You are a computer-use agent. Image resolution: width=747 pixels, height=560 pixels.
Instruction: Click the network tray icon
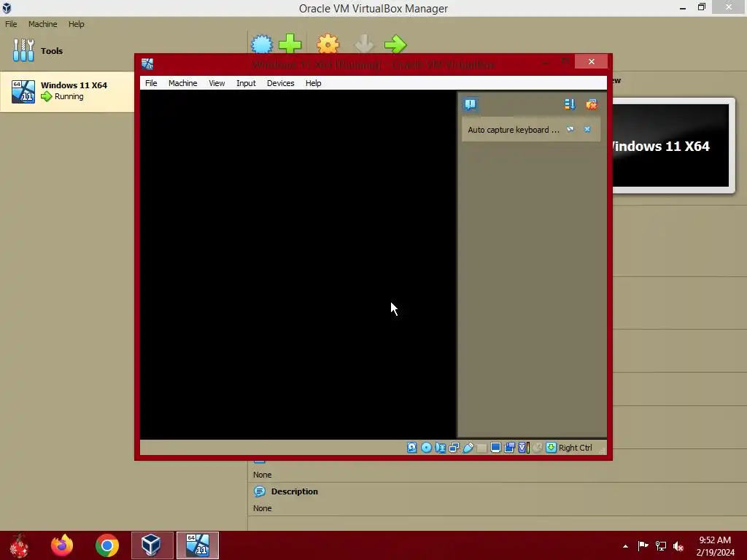point(661,545)
